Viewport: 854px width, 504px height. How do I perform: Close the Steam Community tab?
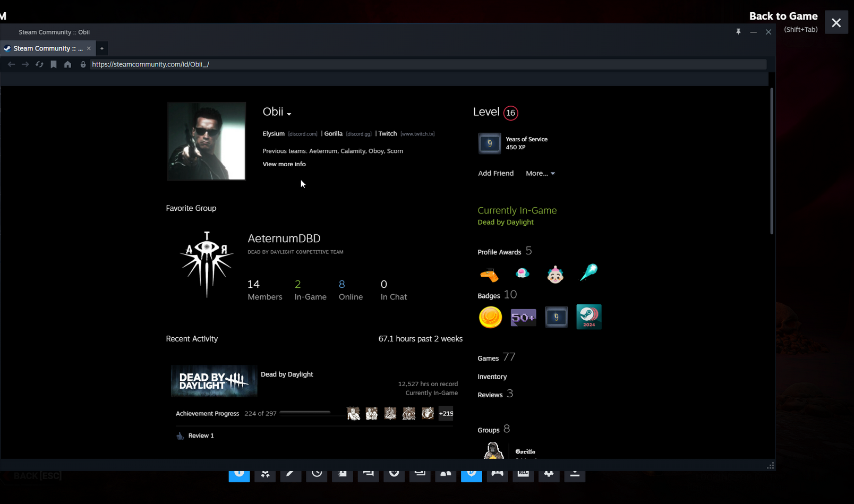click(89, 48)
